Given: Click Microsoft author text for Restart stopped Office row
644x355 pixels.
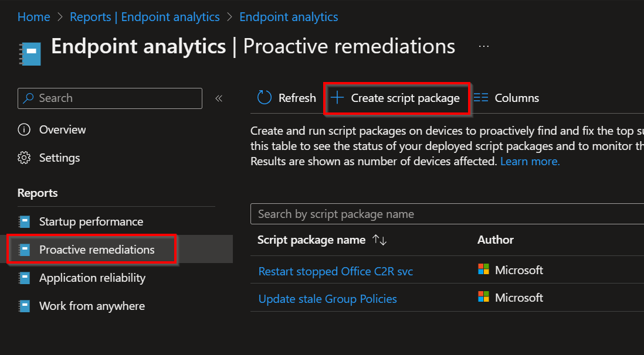Looking at the screenshot, I should (518, 270).
